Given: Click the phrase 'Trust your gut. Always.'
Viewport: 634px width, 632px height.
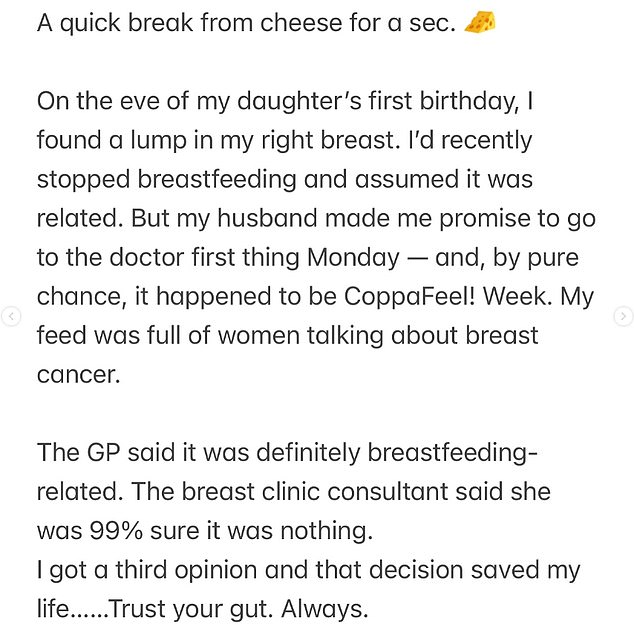Looking at the screenshot, I should tap(238, 609).
